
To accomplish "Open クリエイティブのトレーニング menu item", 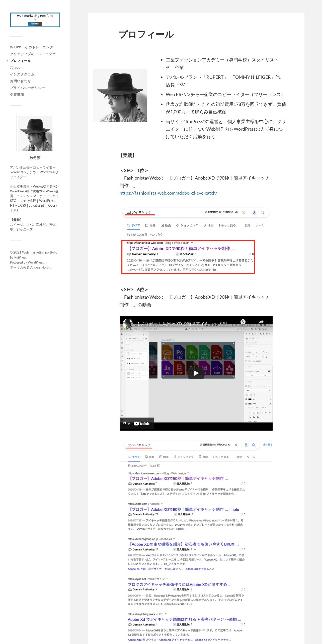I will coord(33,54).
